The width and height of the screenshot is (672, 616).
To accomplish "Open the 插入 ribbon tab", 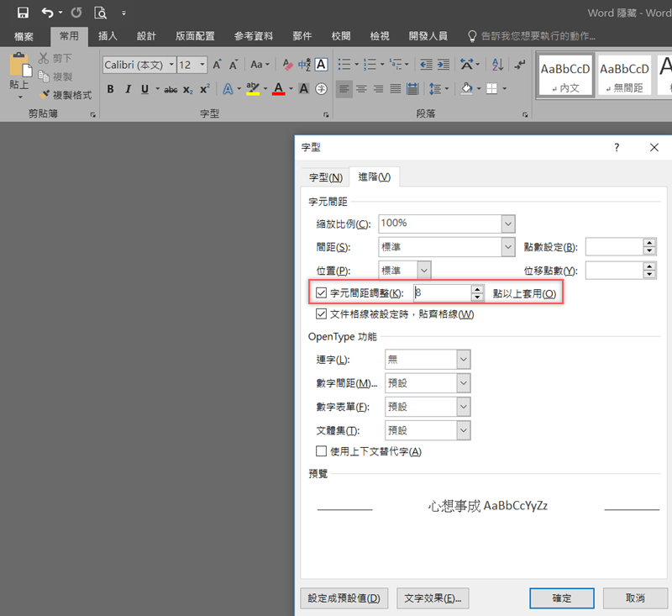I will 108,36.
